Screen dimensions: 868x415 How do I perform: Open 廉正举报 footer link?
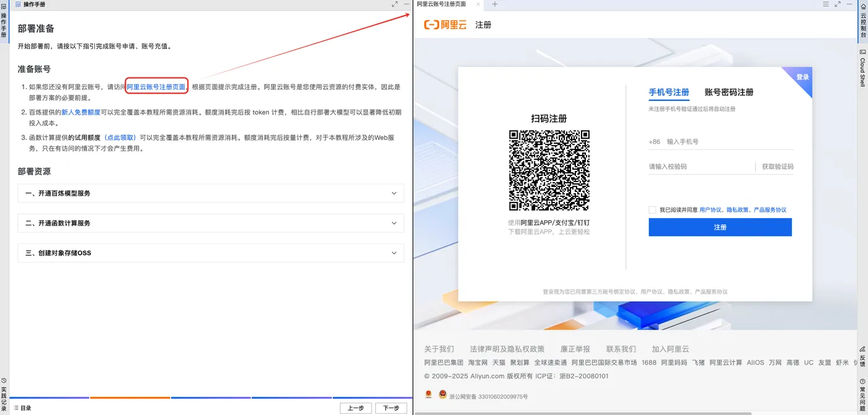click(575, 349)
